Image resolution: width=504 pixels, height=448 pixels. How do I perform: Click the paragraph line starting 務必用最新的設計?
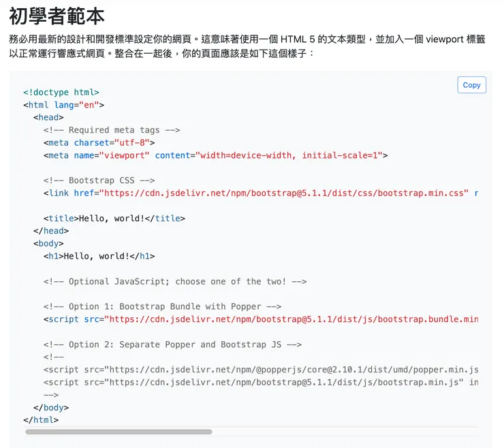[247, 39]
